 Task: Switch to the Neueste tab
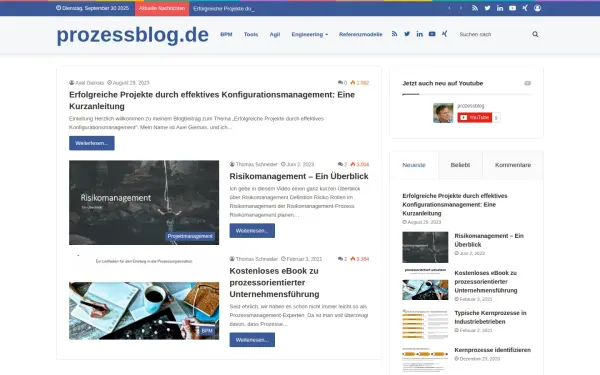(414, 165)
